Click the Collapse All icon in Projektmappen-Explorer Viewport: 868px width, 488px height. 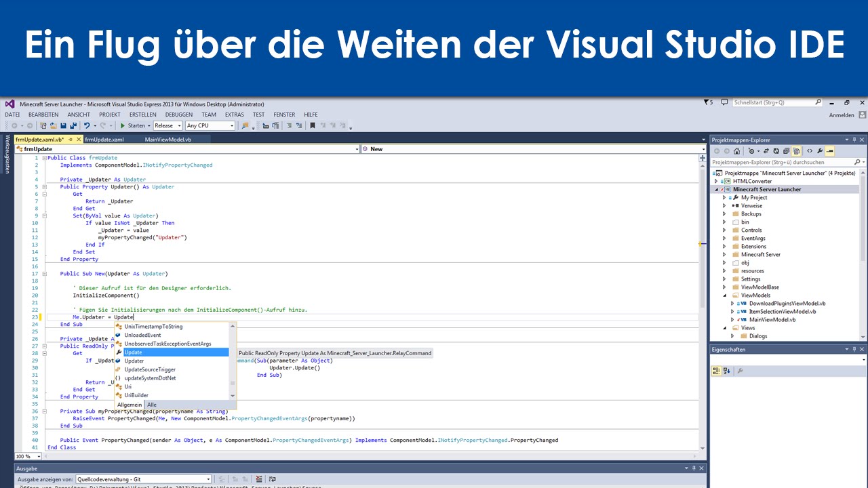point(786,151)
